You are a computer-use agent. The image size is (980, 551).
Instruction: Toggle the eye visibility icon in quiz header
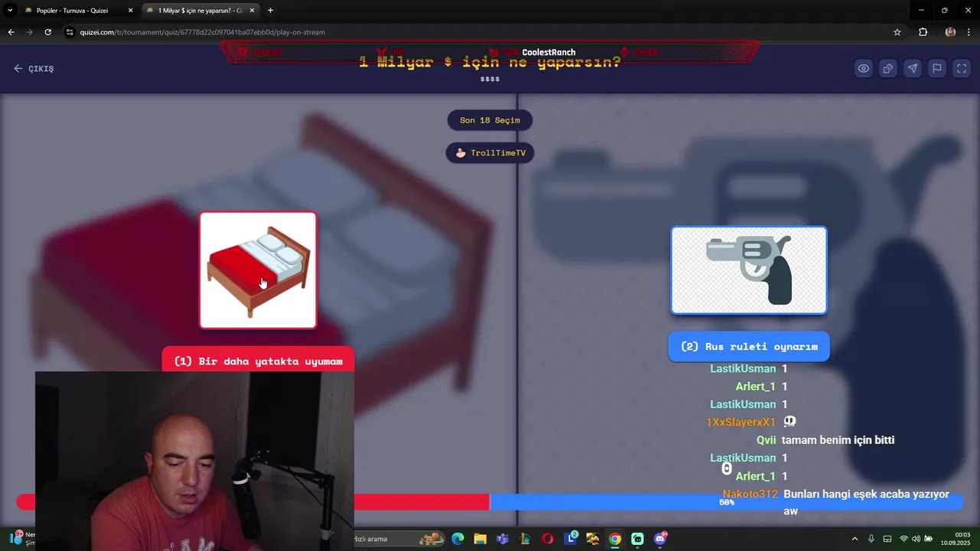coord(864,68)
